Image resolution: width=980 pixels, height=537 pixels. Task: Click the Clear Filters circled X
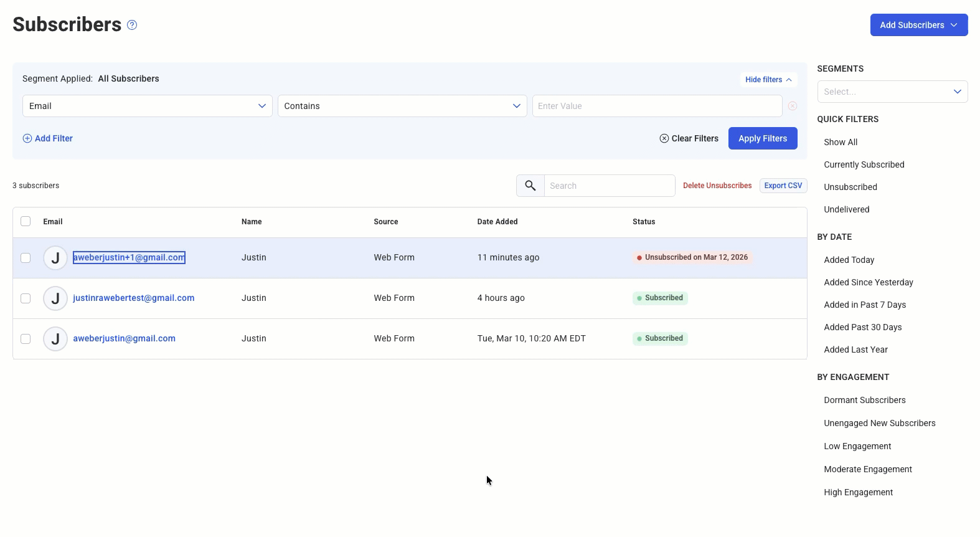click(x=664, y=138)
